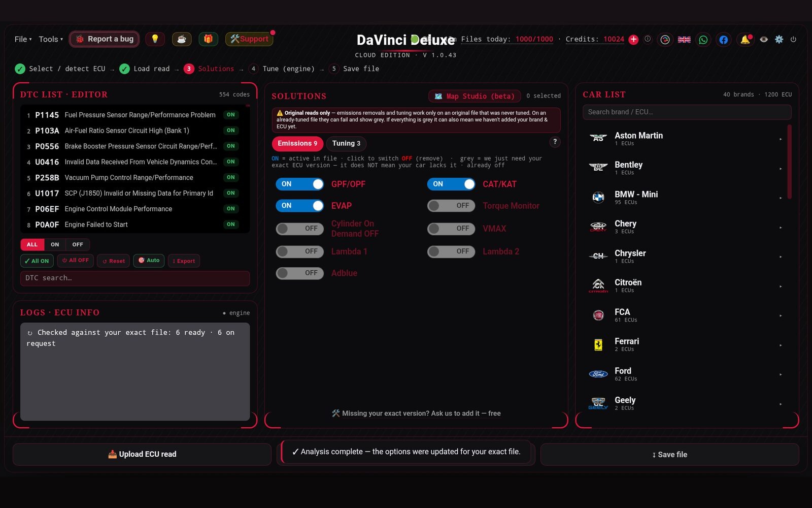Add credits with the red plus icon
The height and width of the screenshot is (508, 812).
(x=633, y=39)
